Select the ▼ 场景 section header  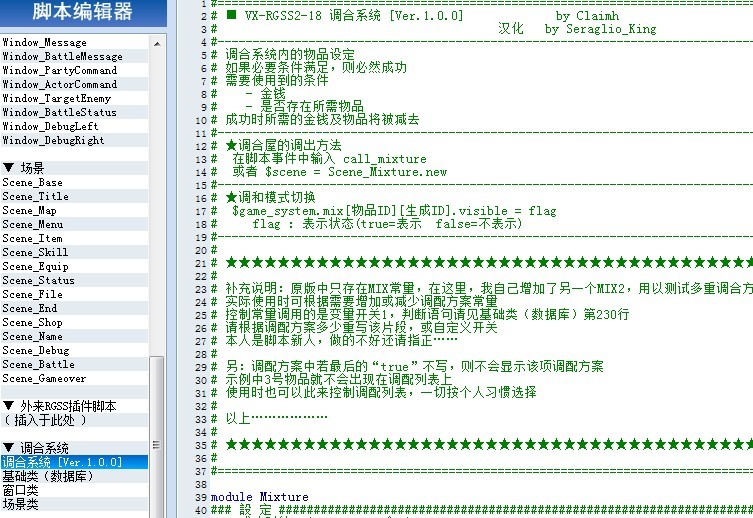pos(74,168)
